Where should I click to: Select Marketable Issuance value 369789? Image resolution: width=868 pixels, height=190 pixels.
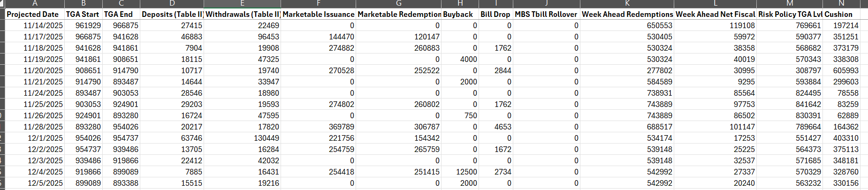click(319, 127)
